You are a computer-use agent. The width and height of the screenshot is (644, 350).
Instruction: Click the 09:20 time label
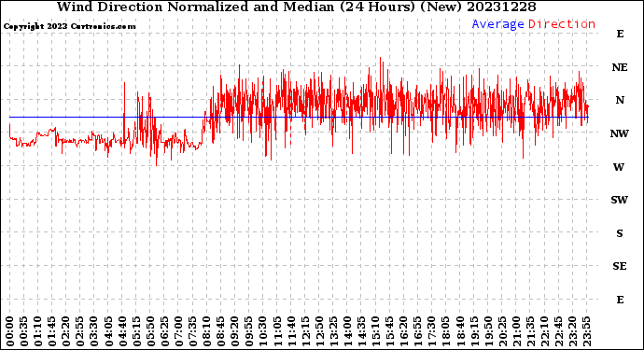click(235, 331)
